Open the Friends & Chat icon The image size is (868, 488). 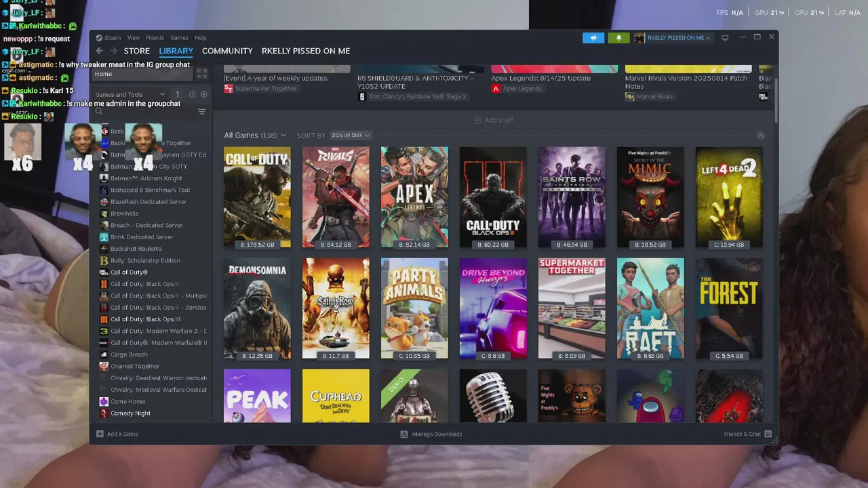768,434
